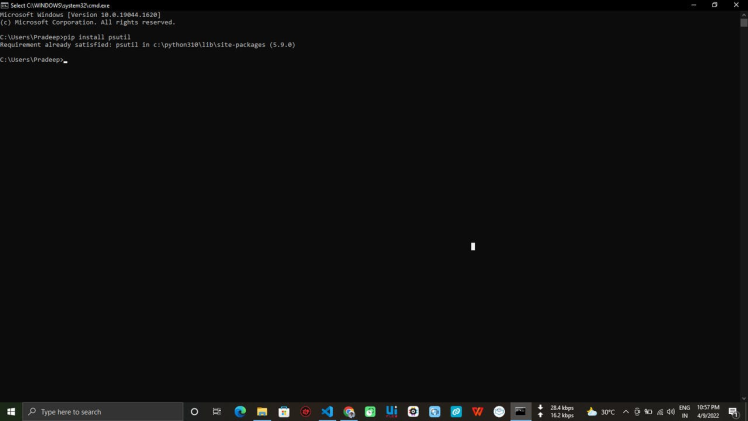Open WPS Office from the taskbar
Viewport: 748px width, 421px height.
[478, 412]
